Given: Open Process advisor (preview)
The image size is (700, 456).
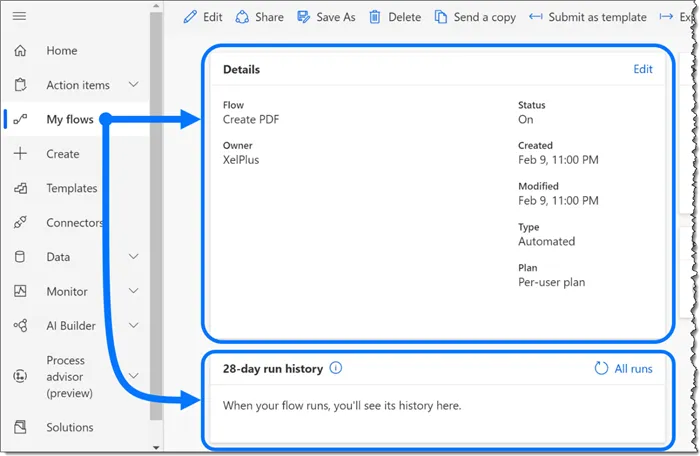Looking at the screenshot, I should [x=68, y=377].
